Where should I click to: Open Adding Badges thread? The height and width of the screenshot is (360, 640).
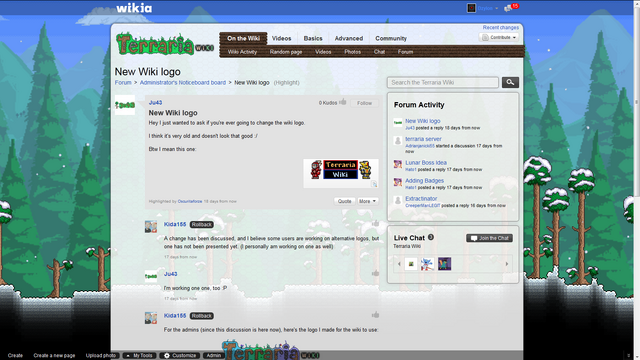pyautogui.click(x=424, y=180)
